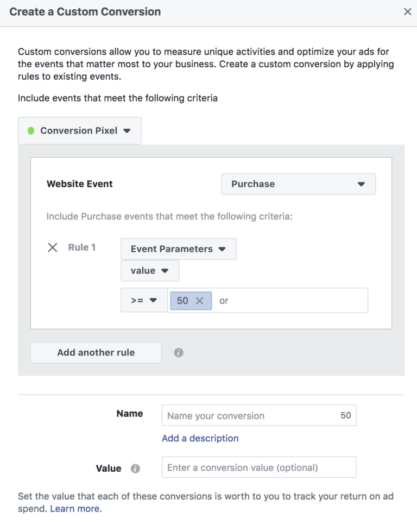Click the info icon beside Add another rule
Viewport: 417px width, 532px height.
[x=179, y=352]
